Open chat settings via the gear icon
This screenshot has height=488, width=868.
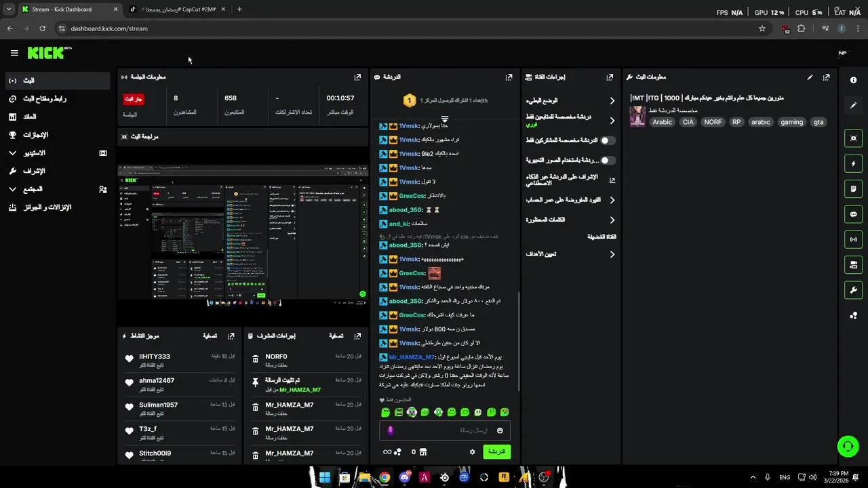coord(473,452)
